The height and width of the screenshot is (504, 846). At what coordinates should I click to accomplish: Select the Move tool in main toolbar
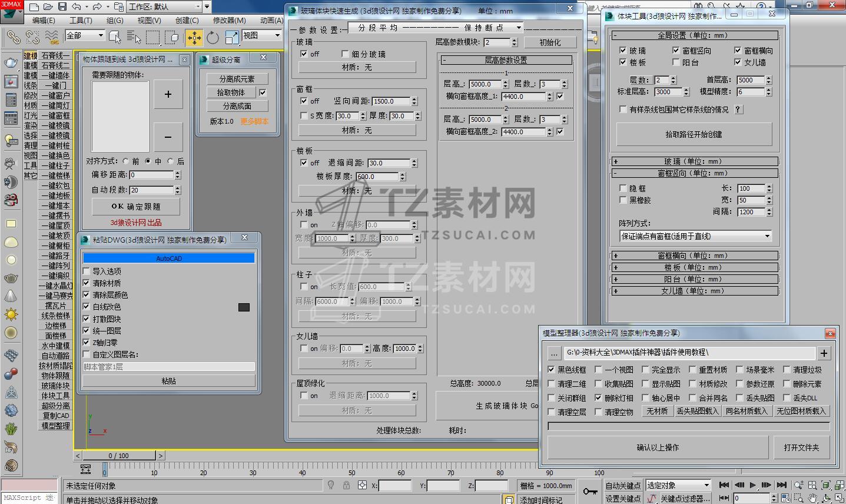click(x=194, y=38)
